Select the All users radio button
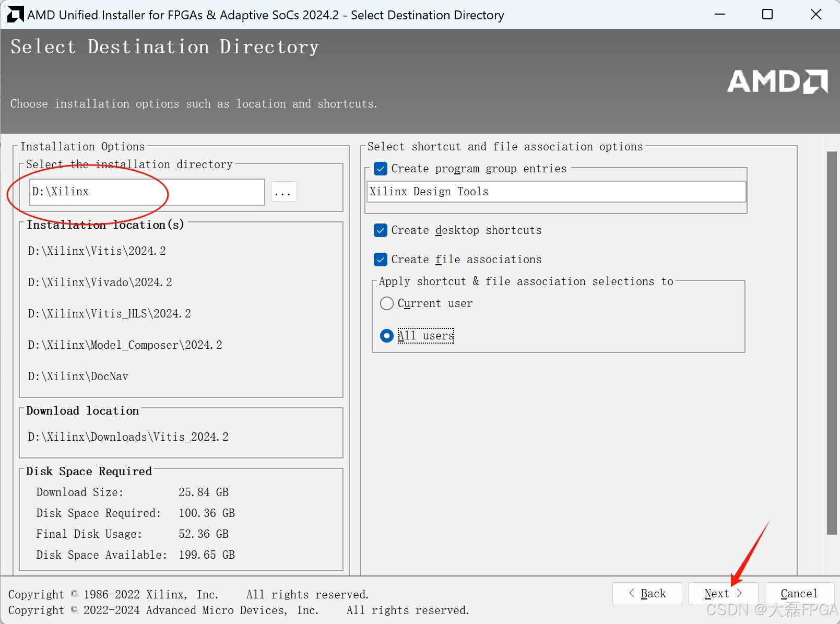The width and height of the screenshot is (840, 624). coord(387,336)
